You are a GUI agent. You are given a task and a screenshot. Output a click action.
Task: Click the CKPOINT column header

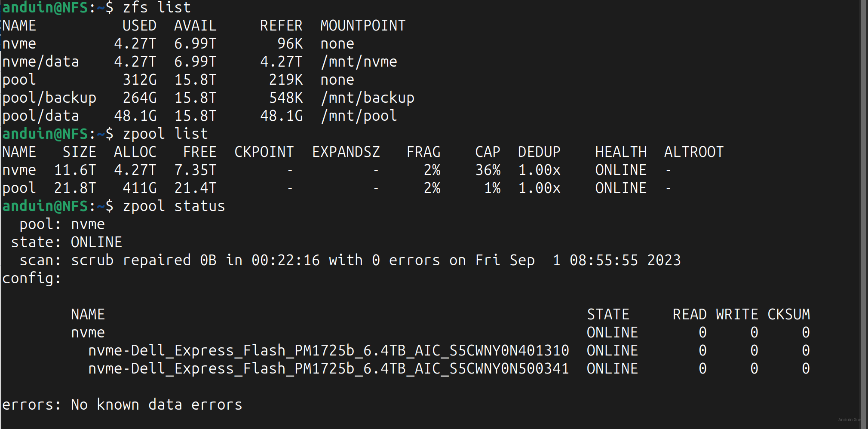pos(264,152)
